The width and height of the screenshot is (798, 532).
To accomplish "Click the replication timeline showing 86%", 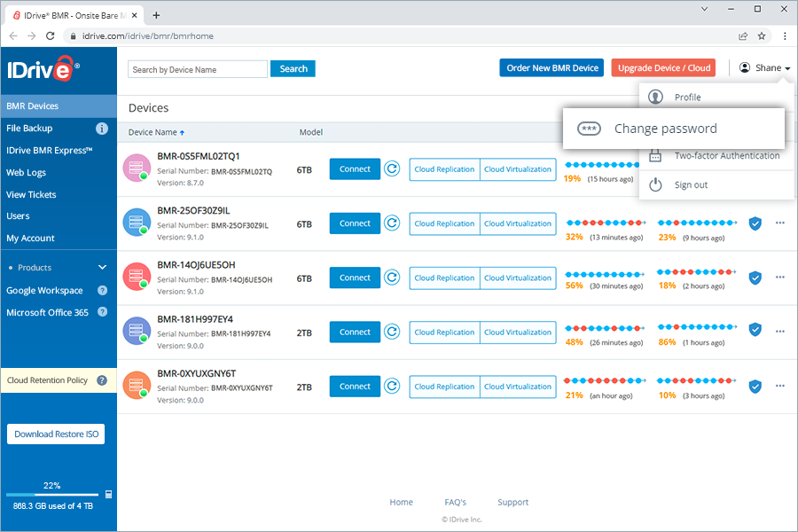I will [x=697, y=327].
